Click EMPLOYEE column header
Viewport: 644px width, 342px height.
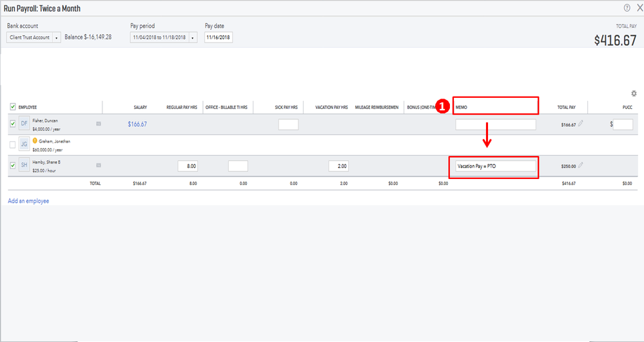pyautogui.click(x=28, y=107)
